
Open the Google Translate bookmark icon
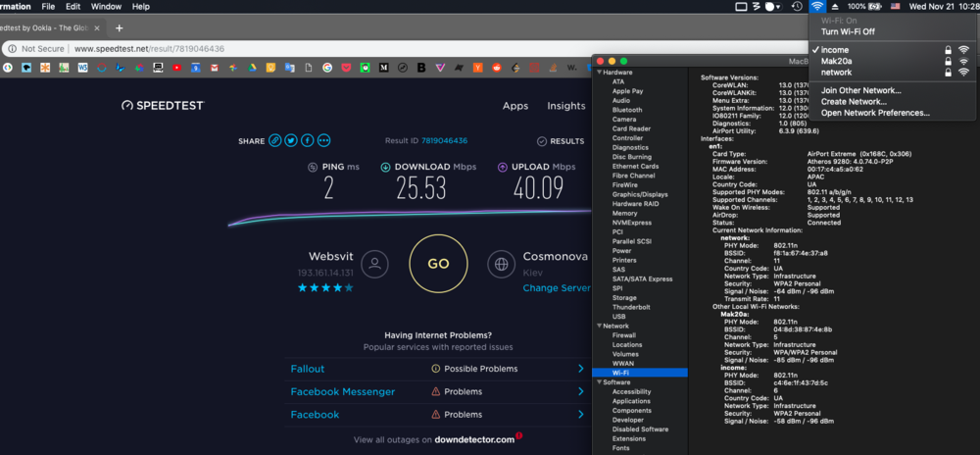[x=289, y=68]
